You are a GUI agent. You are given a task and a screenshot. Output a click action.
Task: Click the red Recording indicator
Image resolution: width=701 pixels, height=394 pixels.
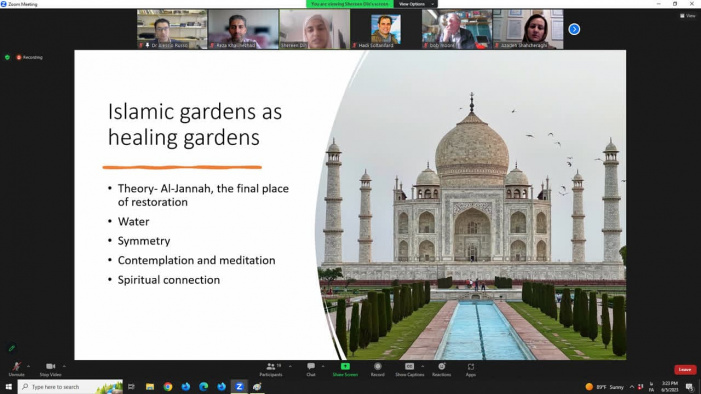pos(30,57)
